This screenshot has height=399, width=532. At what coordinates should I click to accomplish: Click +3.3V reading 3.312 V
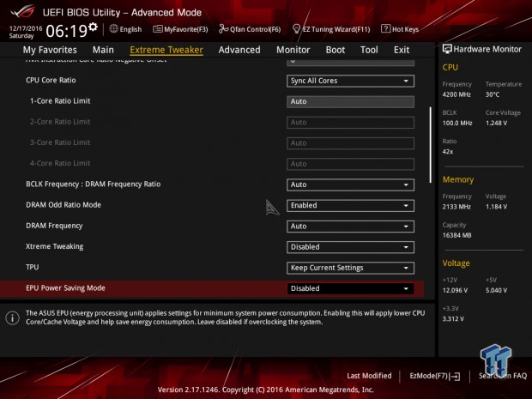click(453, 319)
